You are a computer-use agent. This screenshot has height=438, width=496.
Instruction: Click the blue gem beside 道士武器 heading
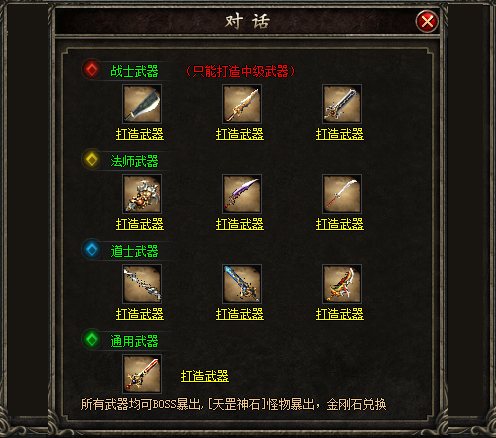[92, 249]
